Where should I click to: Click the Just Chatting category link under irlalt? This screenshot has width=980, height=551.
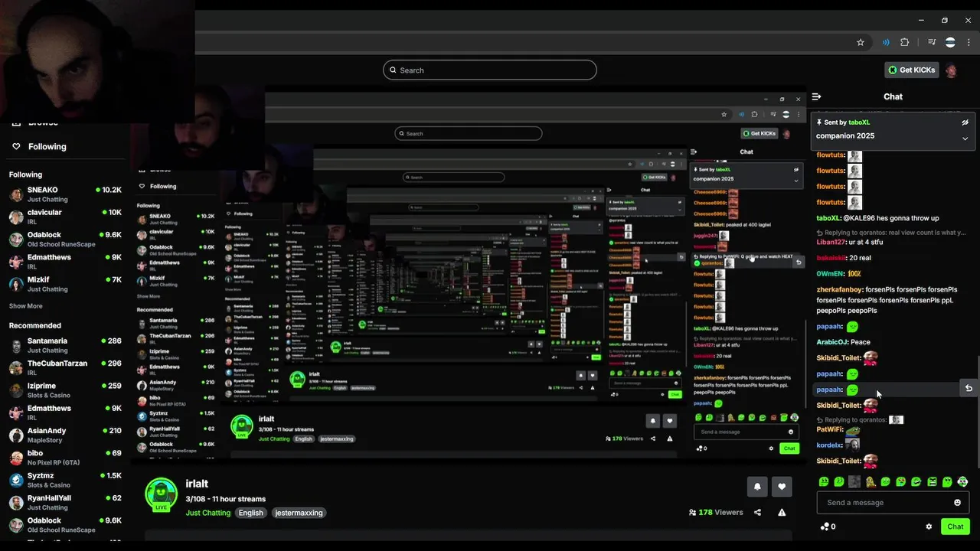(x=208, y=513)
